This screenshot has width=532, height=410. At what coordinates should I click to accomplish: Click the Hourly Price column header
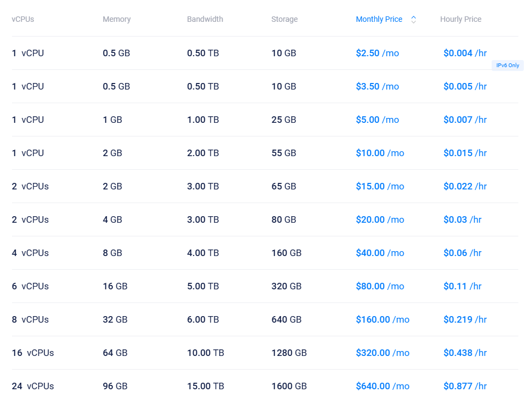tap(461, 20)
